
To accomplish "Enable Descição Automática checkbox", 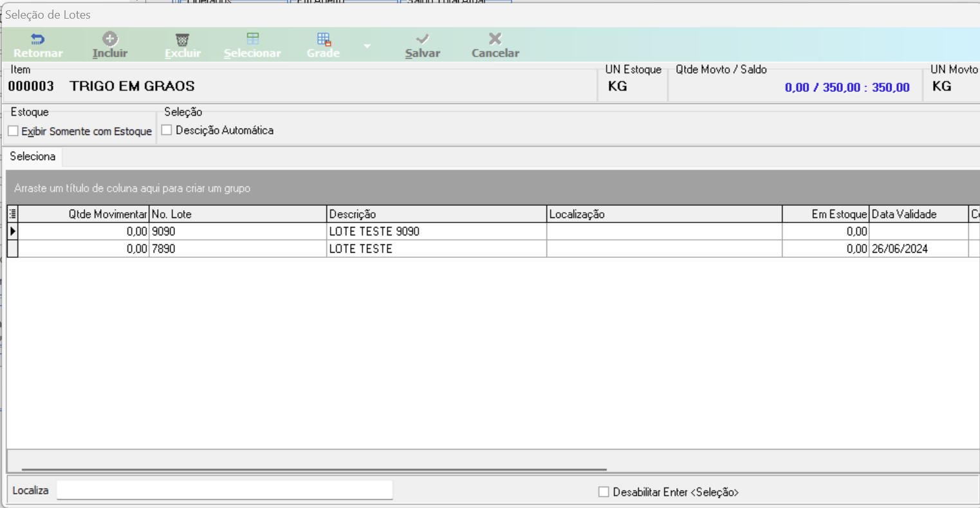I will (167, 130).
